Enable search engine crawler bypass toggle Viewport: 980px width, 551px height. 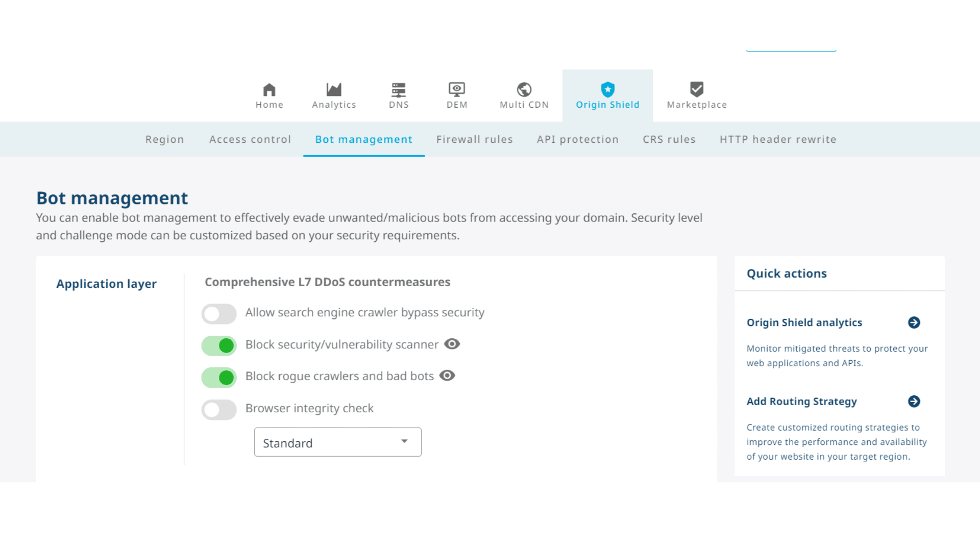click(219, 314)
